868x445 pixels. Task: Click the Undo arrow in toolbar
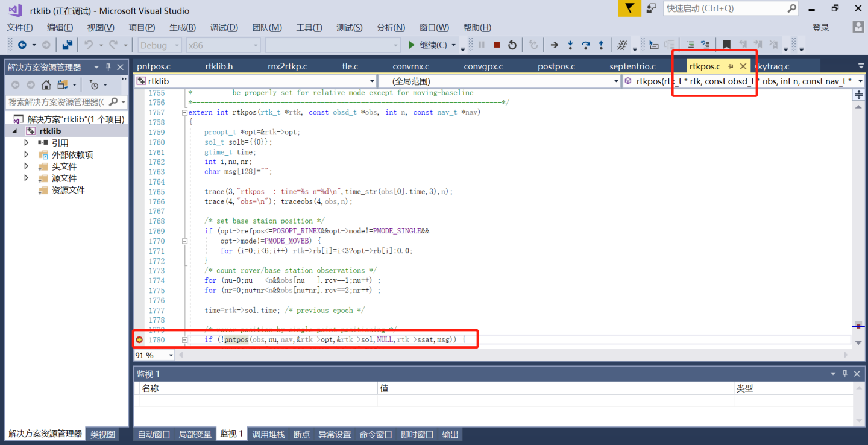click(x=89, y=45)
